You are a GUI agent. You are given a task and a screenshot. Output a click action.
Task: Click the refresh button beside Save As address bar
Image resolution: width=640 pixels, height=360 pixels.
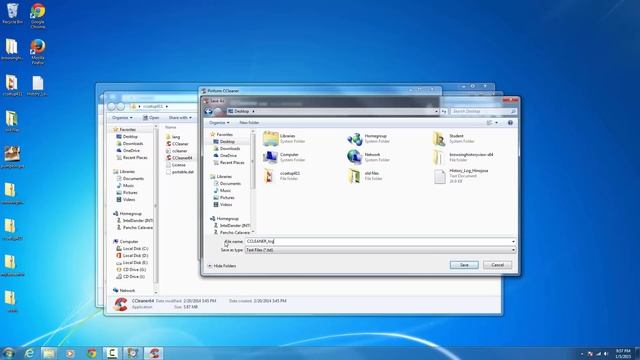pyautogui.click(x=444, y=111)
